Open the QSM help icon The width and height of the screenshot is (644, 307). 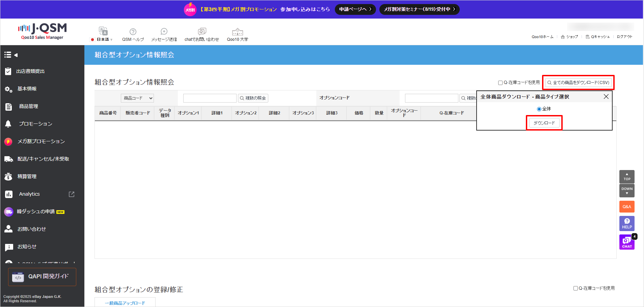(x=133, y=32)
